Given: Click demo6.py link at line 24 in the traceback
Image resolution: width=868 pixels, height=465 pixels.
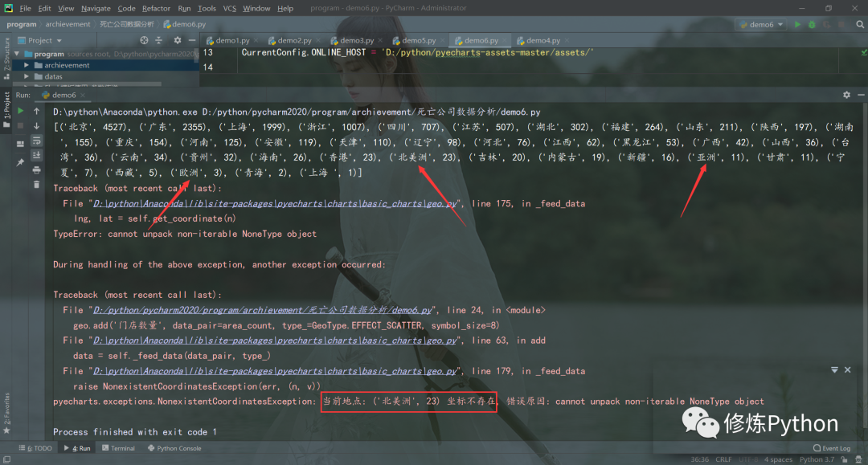Looking at the screenshot, I should 262,310.
